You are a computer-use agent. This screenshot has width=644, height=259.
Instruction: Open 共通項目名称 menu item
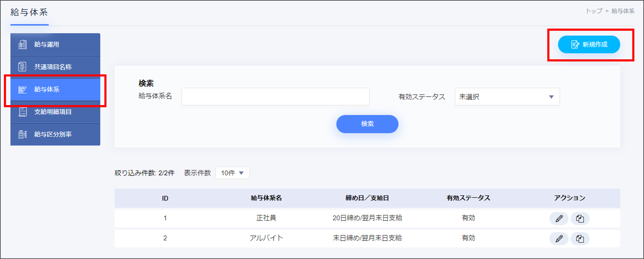point(55,67)
